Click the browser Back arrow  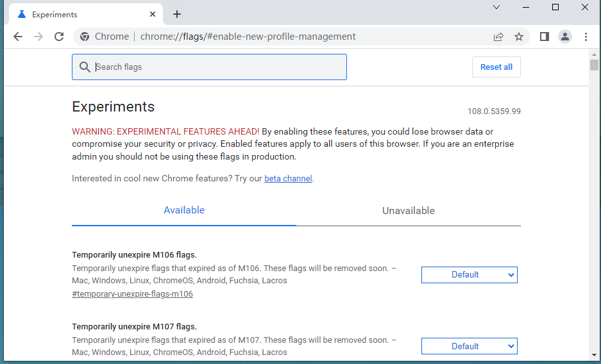point(18,37)
